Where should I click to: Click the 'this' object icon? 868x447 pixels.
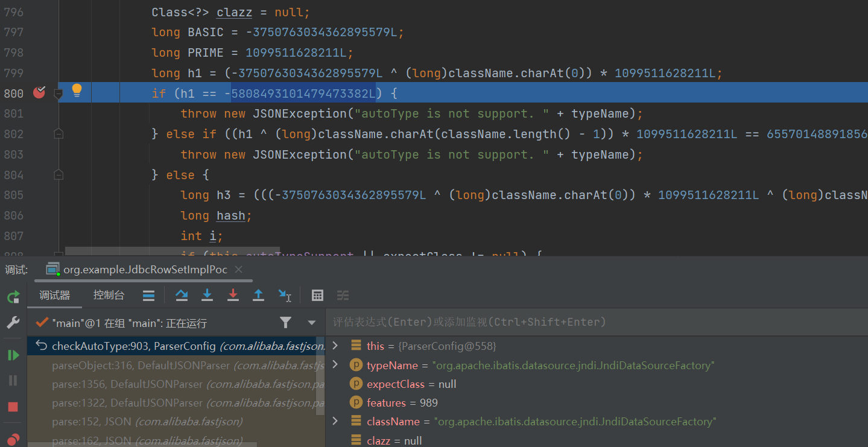pos(356,346)
